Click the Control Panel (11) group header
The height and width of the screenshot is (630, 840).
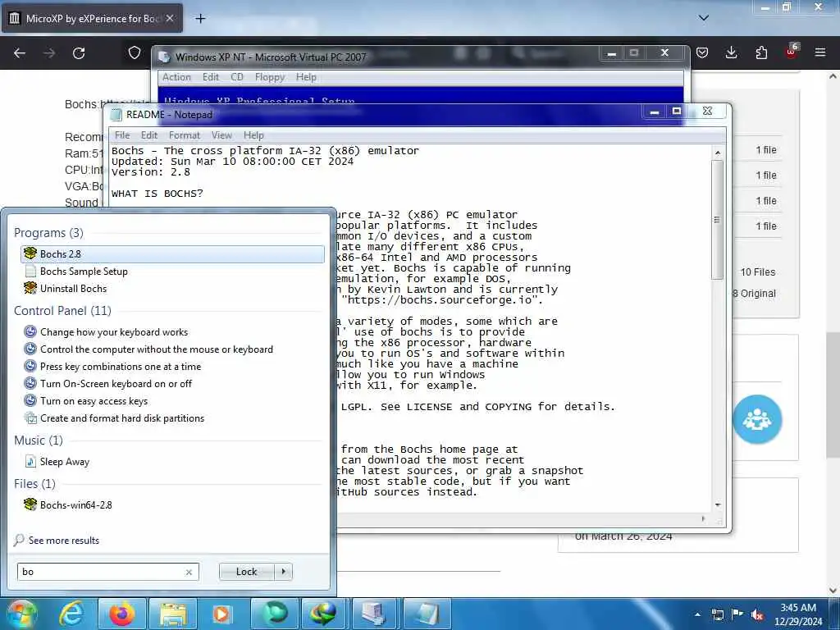pyautogui.click(x=62, y=311)
